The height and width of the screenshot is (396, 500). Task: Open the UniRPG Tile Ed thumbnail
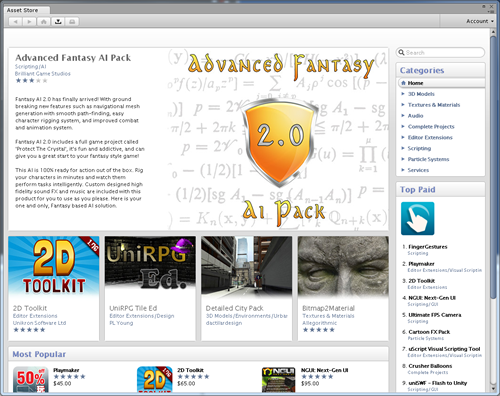click(x=150, y=267)
